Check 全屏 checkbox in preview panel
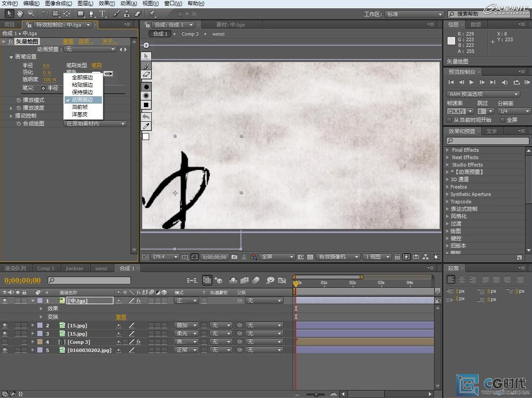532x398 pixels. pos(503,120)
